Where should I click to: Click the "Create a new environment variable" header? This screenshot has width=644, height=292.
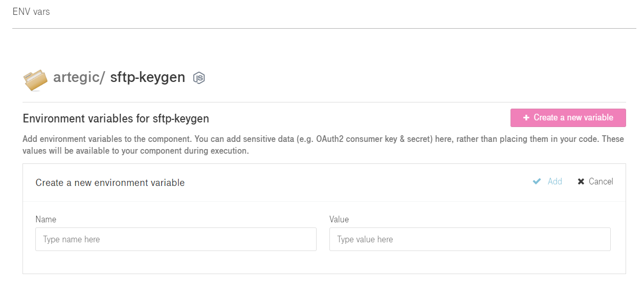pyautogui.click(x=110, y=183)
